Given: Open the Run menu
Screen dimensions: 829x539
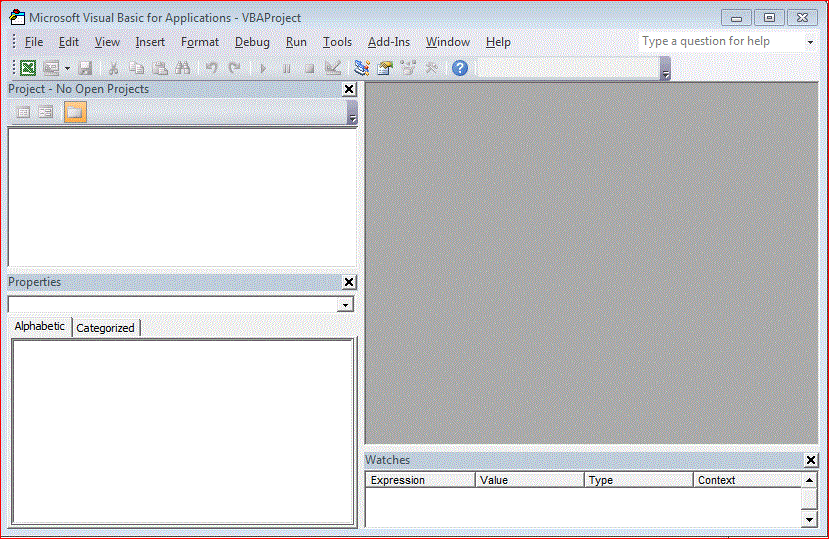Looking at the screenshot, I should tap(296, 42).
